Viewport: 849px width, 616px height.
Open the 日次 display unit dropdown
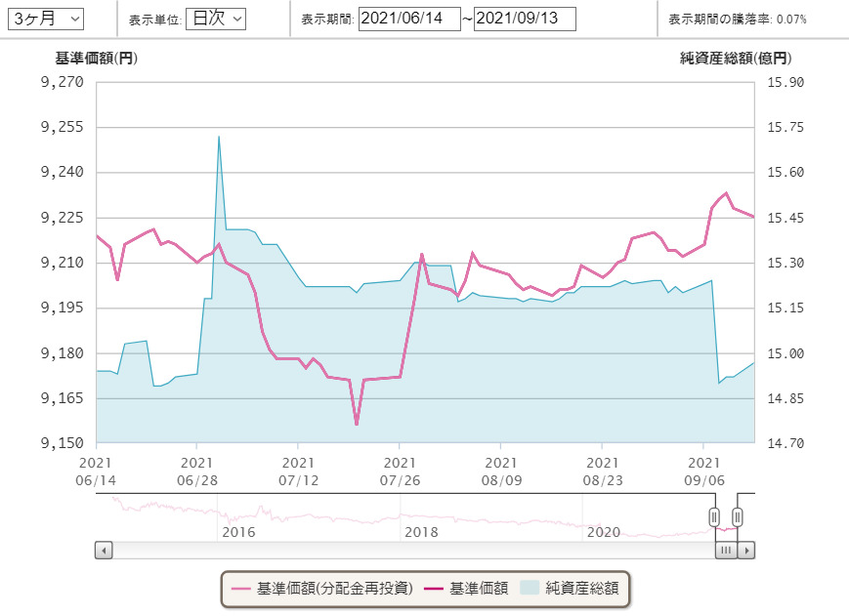coord(216,19)
